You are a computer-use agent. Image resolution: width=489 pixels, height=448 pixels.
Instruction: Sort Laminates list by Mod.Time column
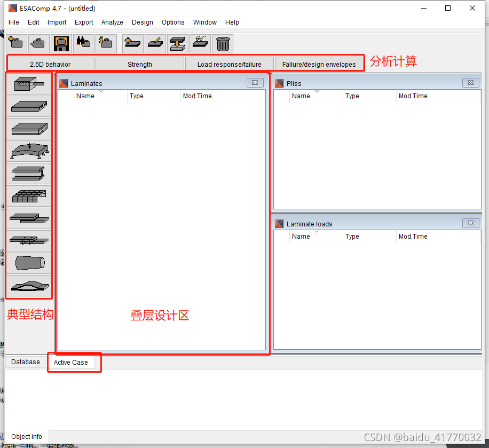[x=223, y=96]
